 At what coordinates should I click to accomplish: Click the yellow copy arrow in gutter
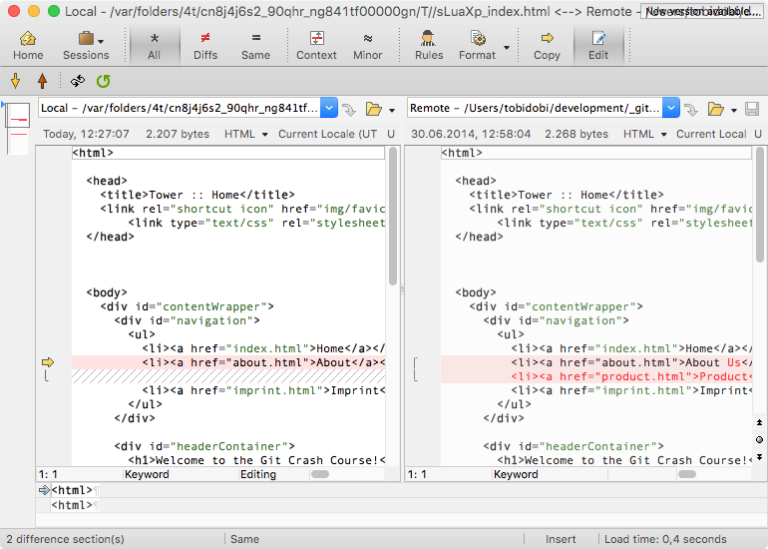tap(48, 362)
